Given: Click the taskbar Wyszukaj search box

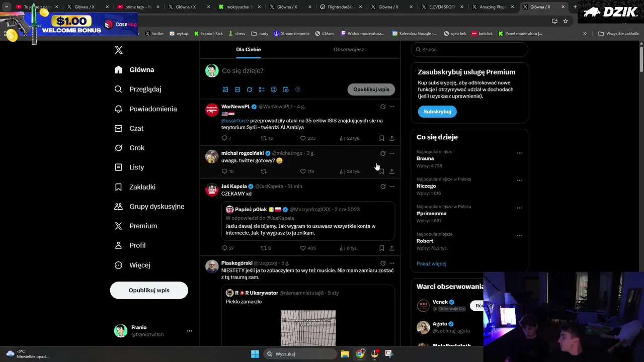Looking at the screenshot, I should point(301,354).
